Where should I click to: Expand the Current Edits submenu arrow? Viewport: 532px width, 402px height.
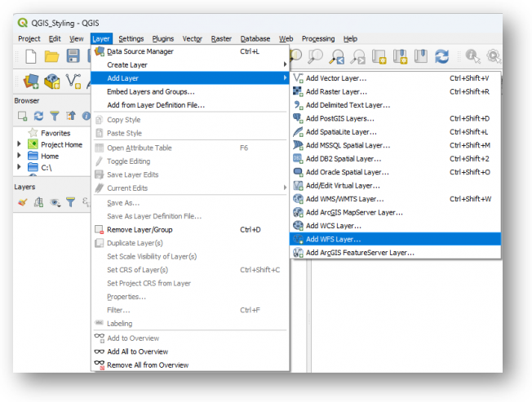(x=285, y=188)
